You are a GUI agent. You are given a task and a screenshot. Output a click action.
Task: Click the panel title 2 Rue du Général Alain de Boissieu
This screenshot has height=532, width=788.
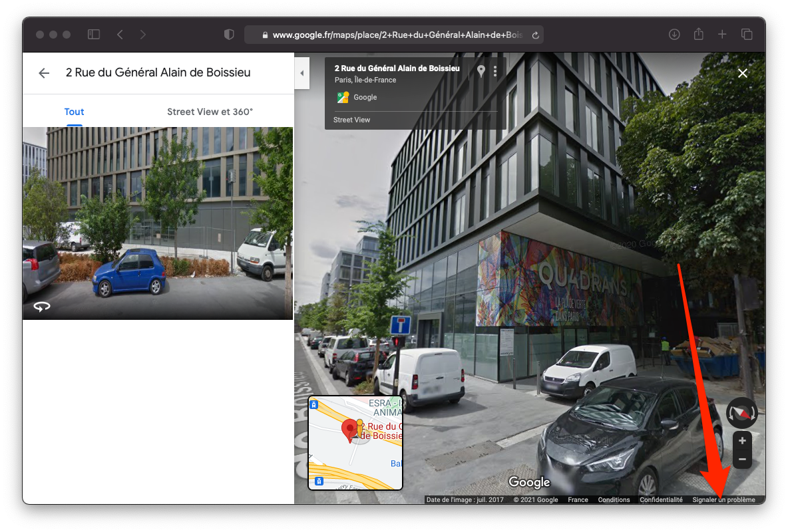(158, 72)
